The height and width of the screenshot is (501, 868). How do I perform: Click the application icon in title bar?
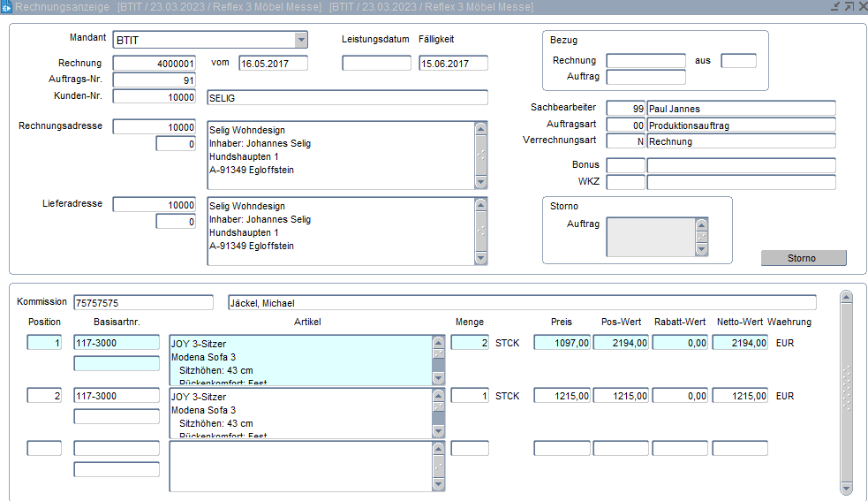click(x=7, y=7)
